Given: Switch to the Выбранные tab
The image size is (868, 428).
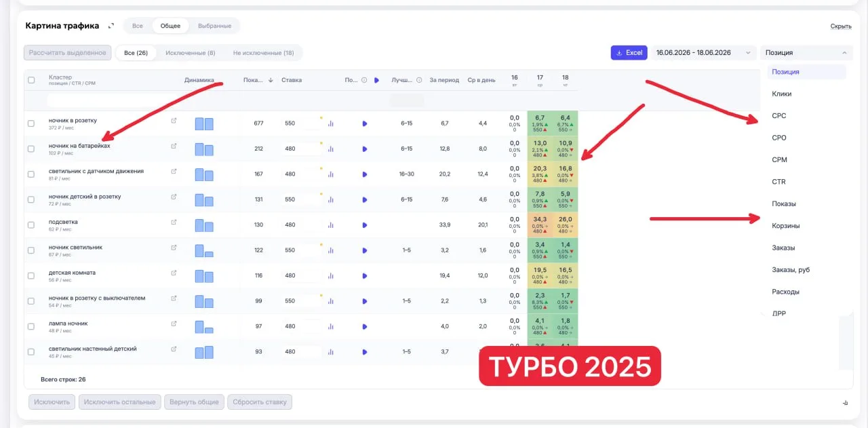Looking at the screenshot, I should tap(214, 26).
